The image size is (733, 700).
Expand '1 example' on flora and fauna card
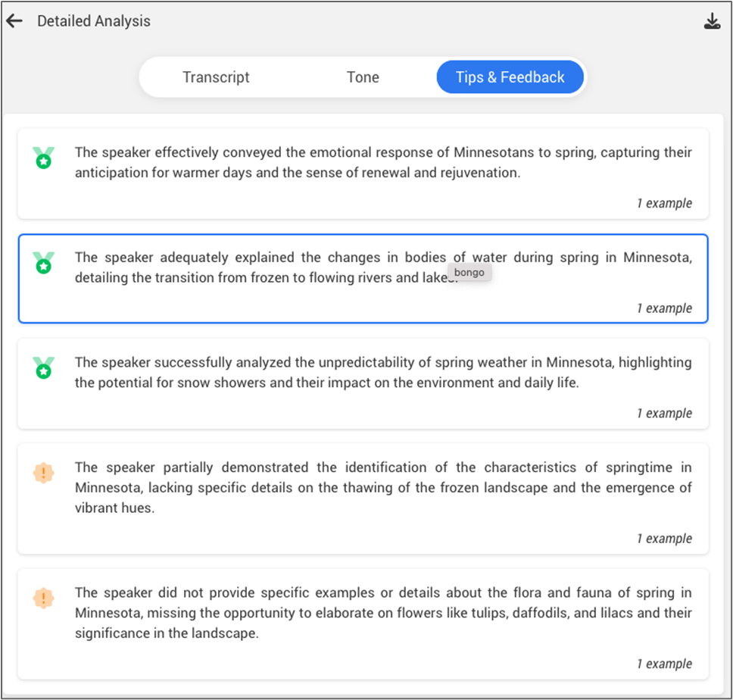click(x=664, y=664)
